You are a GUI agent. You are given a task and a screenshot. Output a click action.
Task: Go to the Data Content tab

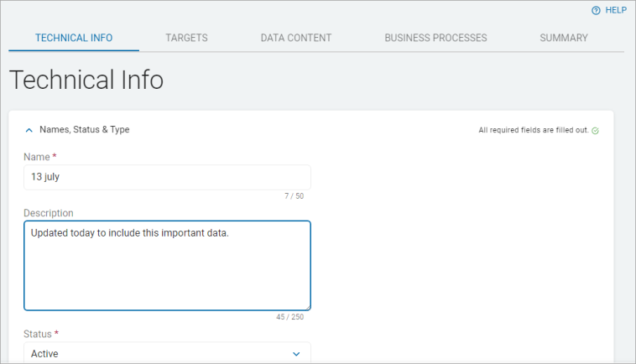pos(295,38)
